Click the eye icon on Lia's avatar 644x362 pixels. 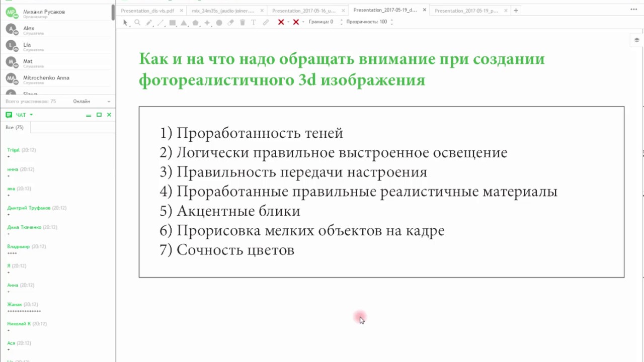pyautogui.click(x=16, y=49)
